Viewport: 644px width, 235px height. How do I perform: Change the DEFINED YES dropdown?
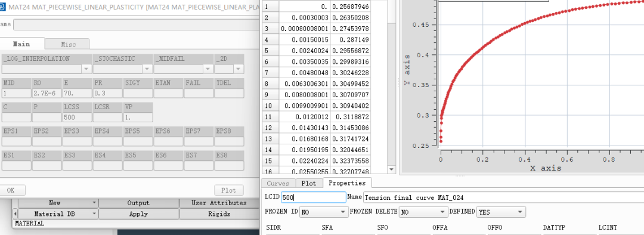501,212
